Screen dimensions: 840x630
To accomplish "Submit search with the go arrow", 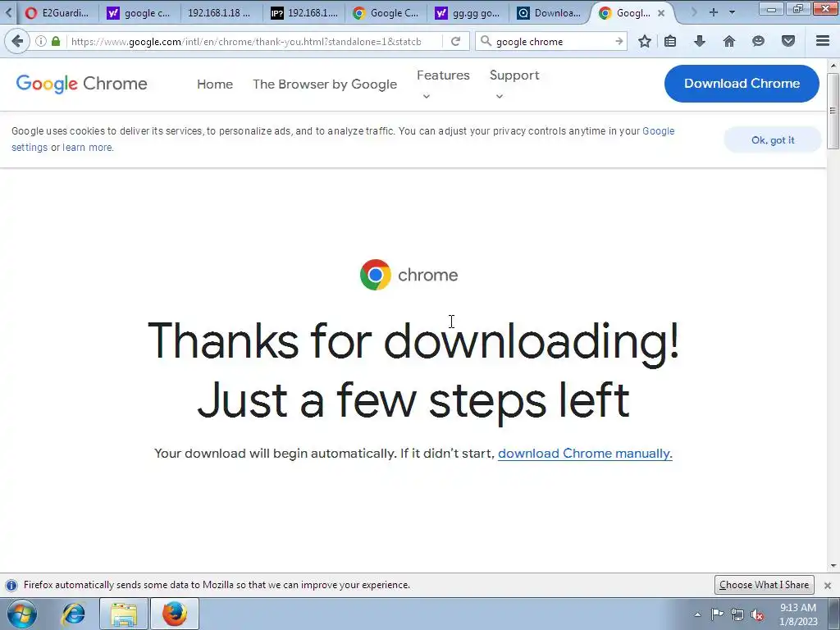I will (x=619, y=41).
